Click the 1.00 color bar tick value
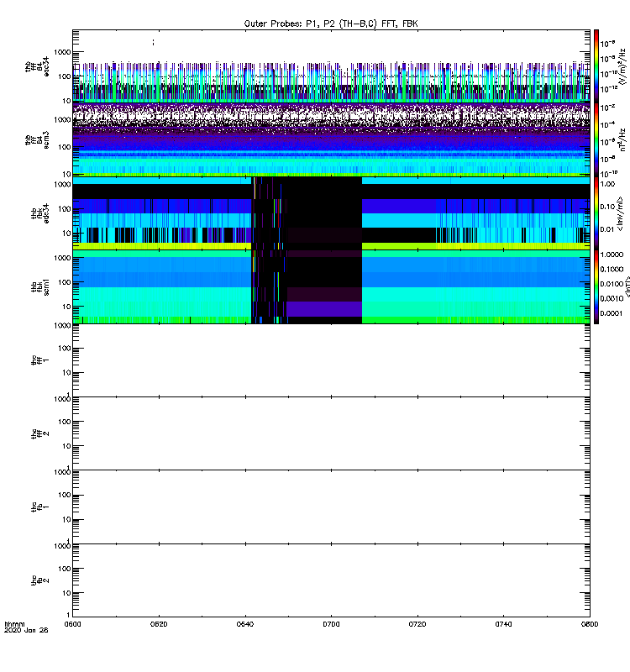The height and width of the screenshot is (672, 630). [607, 184]
